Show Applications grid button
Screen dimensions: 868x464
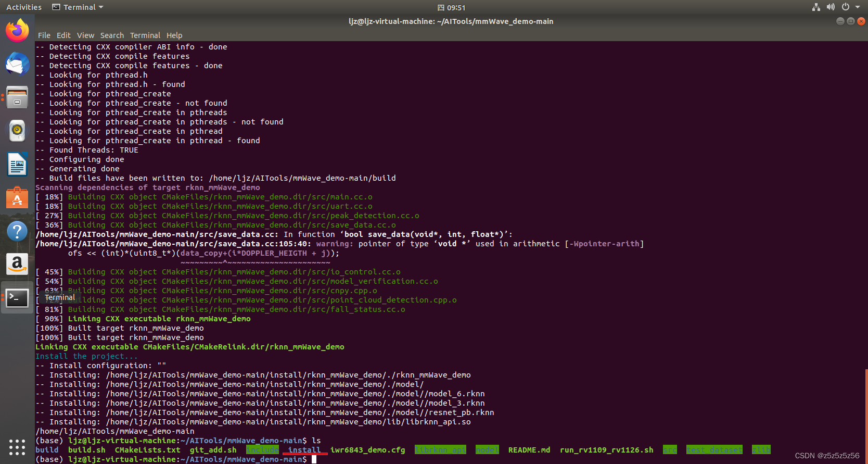(x=17, y=447)
